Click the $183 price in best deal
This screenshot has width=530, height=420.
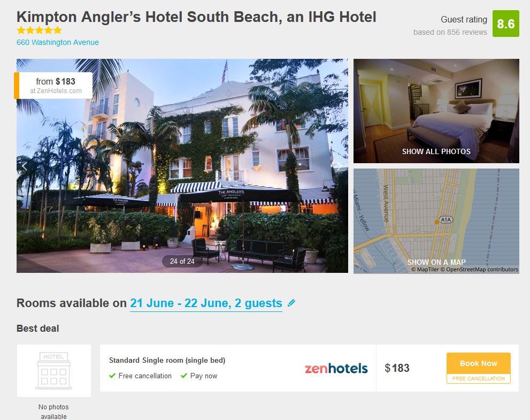coord(397,368)
